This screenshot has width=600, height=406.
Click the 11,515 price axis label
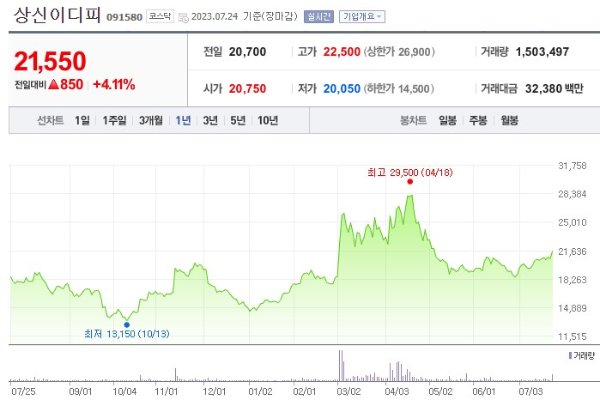click(x=572, y=337)
